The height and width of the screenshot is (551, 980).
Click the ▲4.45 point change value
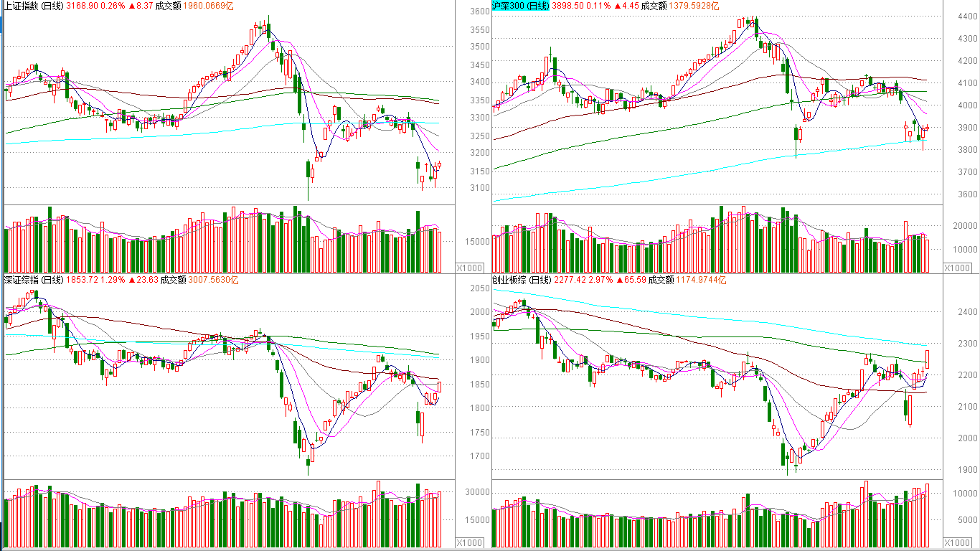[626, 6]
